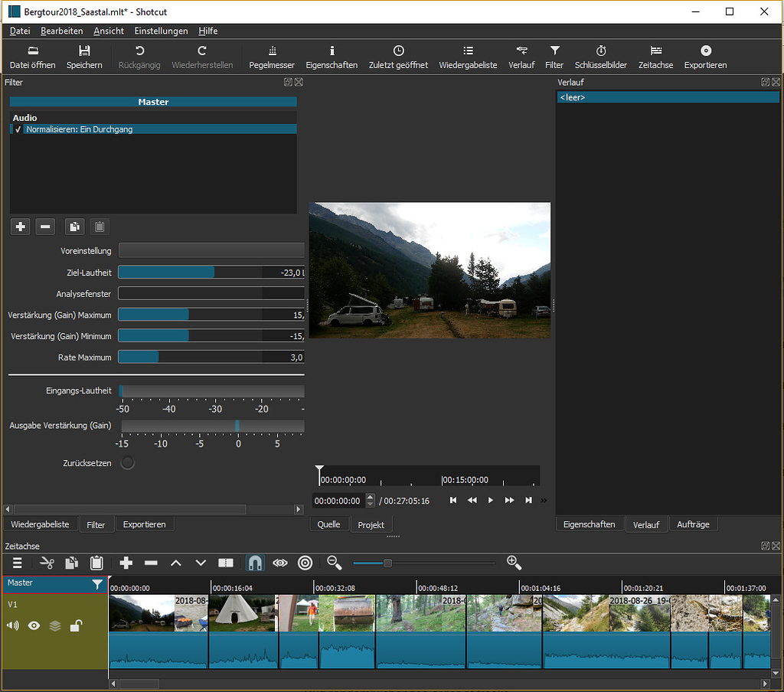
Task: Switch to Wiedergabeliste tab
Action: coord(40,524)
